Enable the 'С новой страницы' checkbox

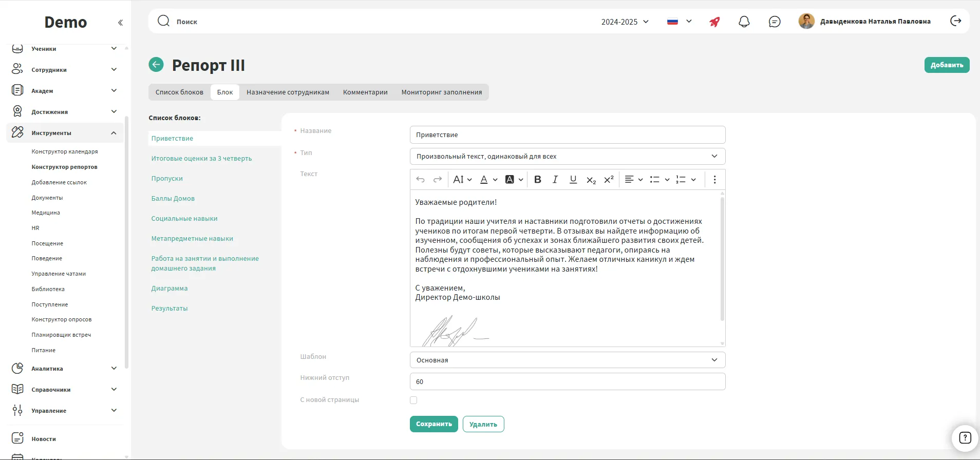pyautogui.click(x=413, y=400)
